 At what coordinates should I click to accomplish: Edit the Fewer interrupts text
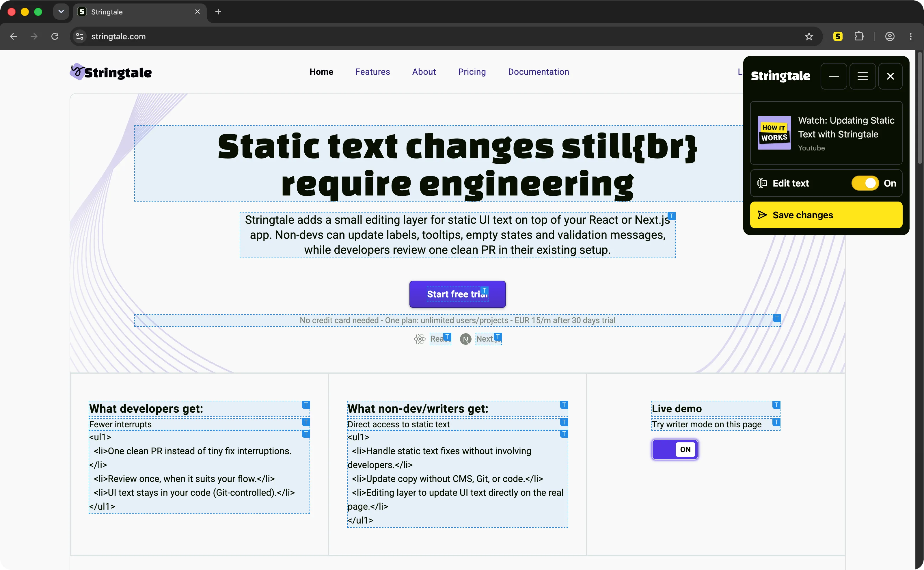(x=199, y=424)
